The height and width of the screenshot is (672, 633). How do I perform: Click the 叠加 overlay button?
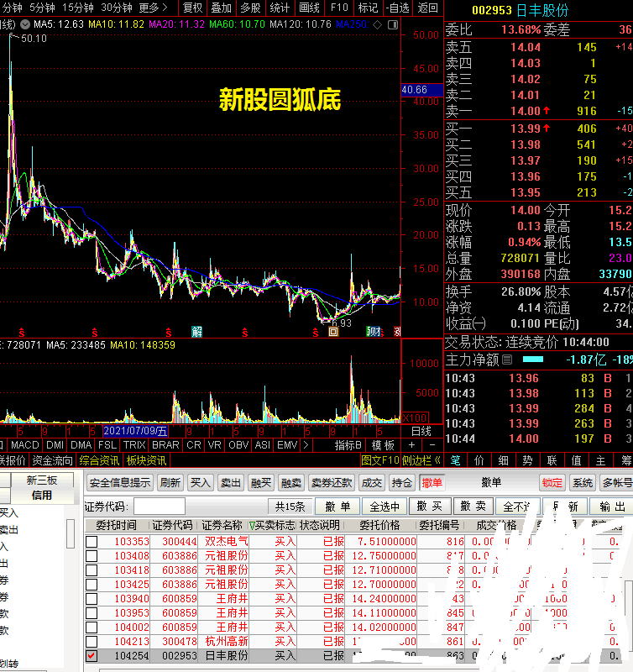(x=222, y=8)
